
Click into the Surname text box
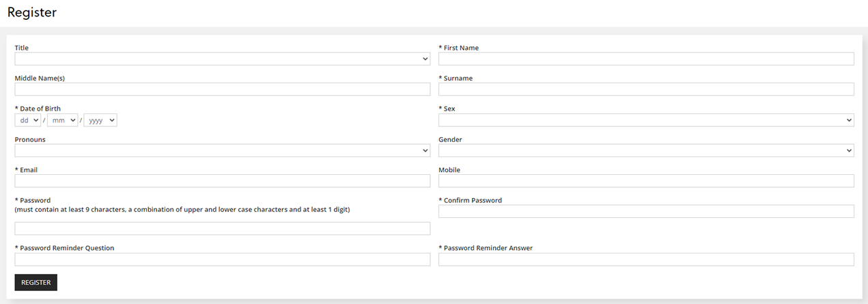tap(645, 89)
